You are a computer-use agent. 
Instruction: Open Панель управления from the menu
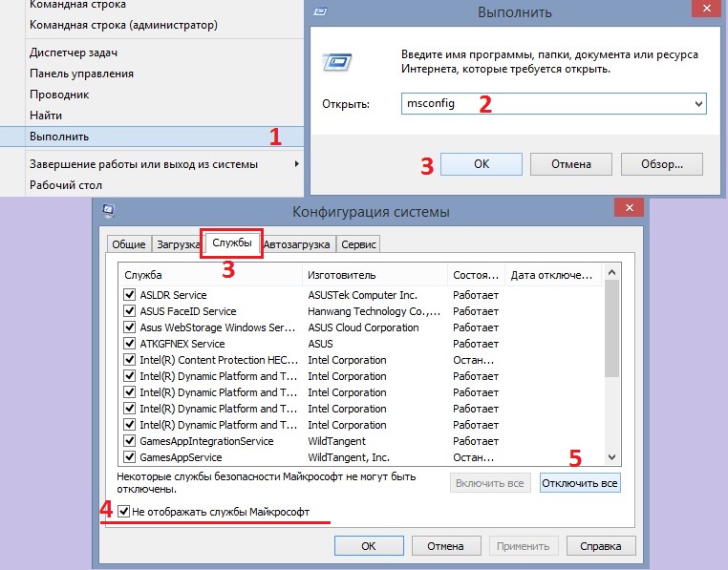click(82, 74)
